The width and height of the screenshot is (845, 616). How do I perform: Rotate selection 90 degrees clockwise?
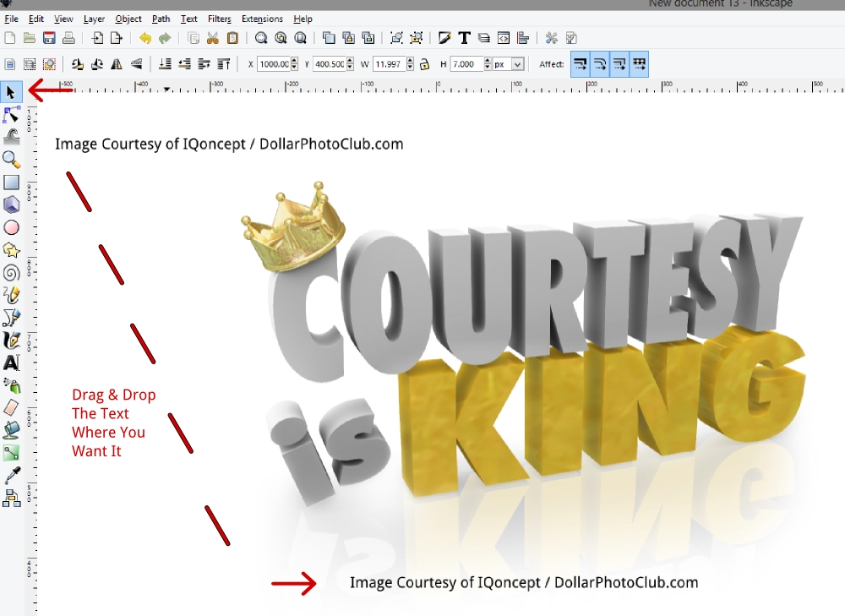tap(97, 65)
